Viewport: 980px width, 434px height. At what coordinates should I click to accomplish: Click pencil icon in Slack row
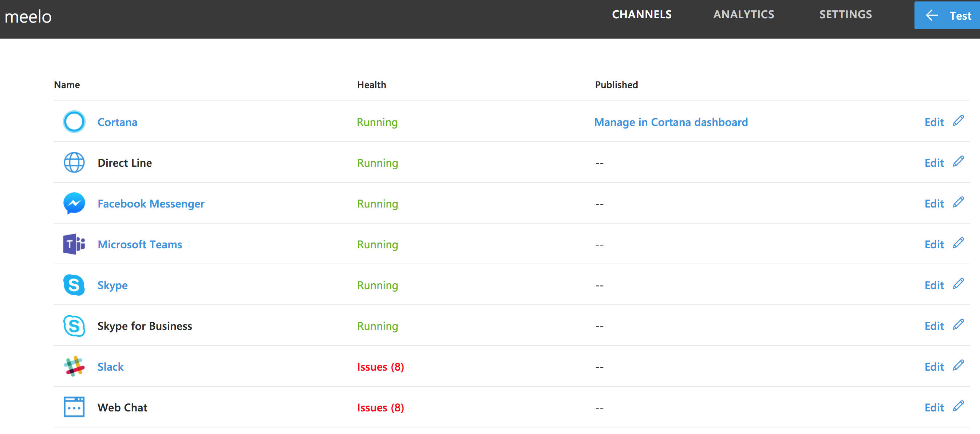point(958,365)
